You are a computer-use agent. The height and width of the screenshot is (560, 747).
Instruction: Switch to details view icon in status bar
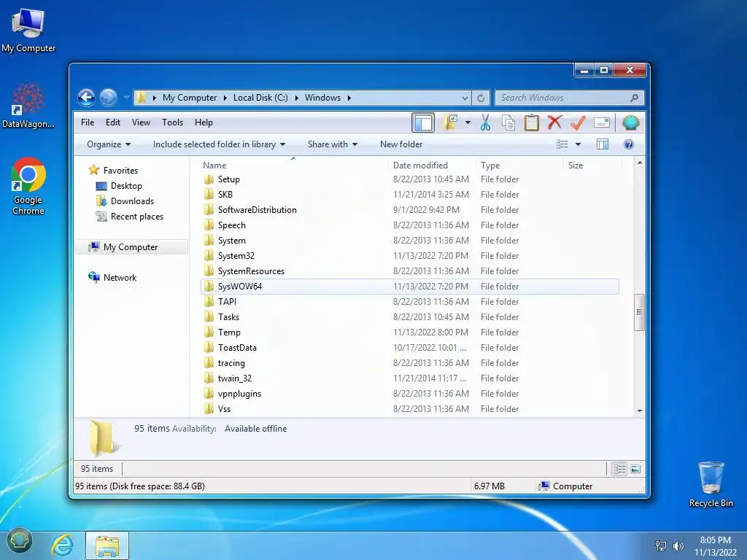[619, 469]
